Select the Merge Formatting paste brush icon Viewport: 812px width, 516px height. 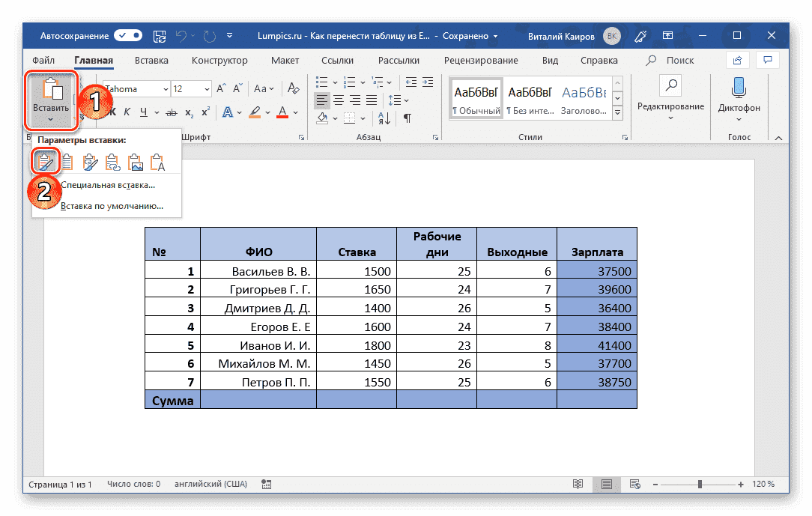coord(90,161)
